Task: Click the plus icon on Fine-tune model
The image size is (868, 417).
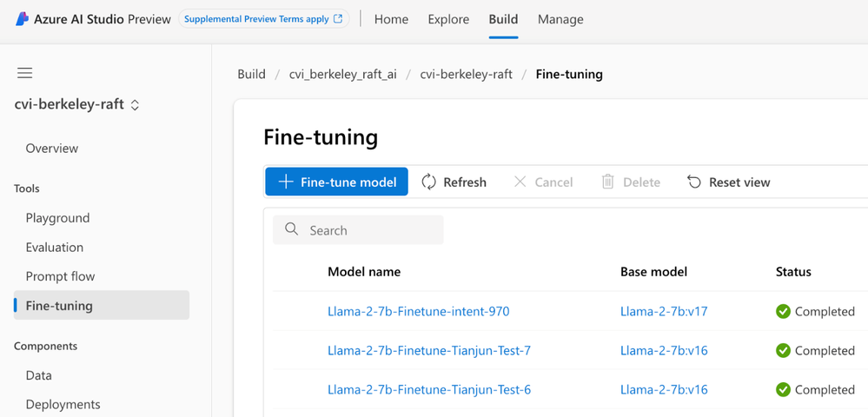Action: click(285, 182)
